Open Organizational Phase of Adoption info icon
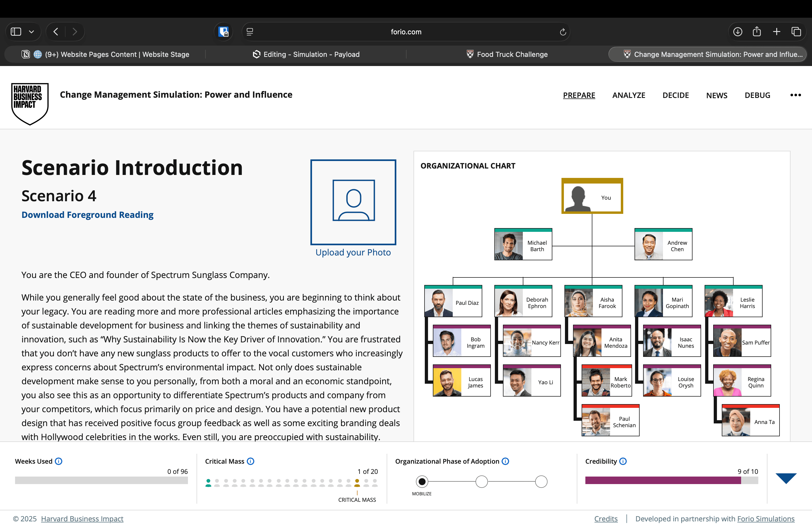This screenshot has height=527, width=812. click(505, 461)
